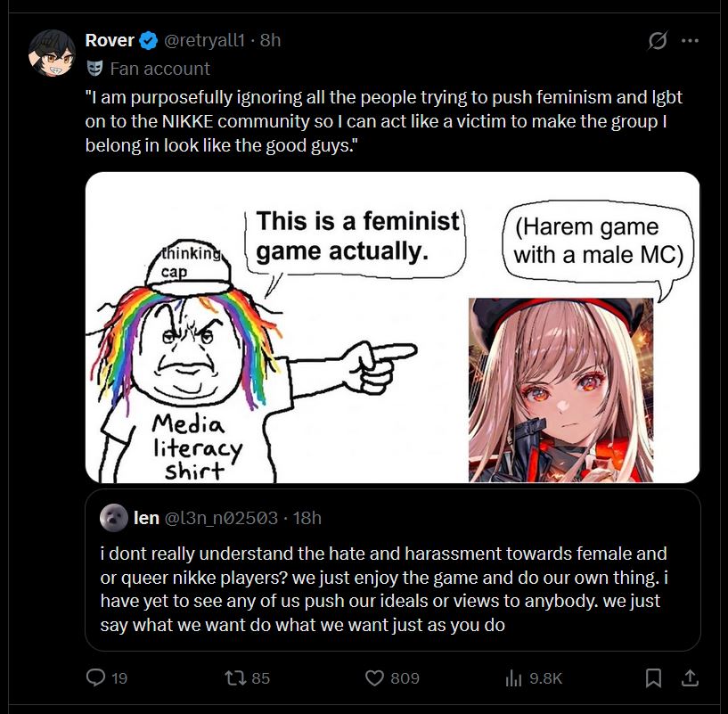Screen dimensions: 728x714
Task: Share the post using the upload arrow icon
Action: (690, 678)
